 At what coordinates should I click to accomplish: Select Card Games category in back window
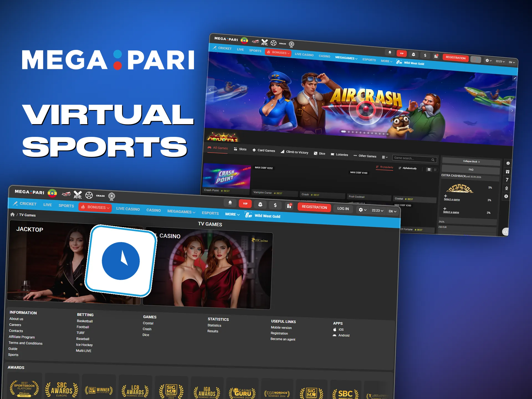264,150
